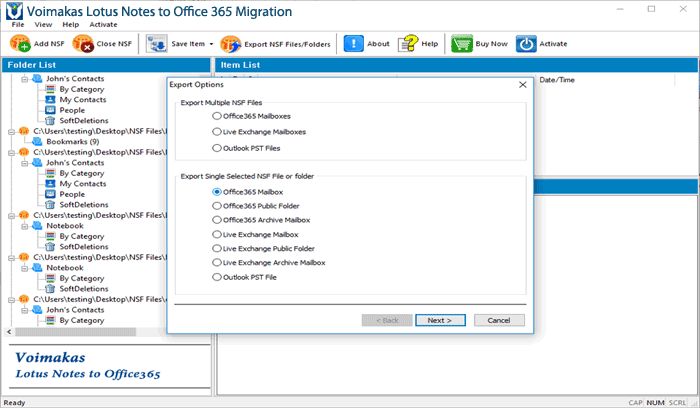Image resolution: width=700 pixels, height=408 pixels.
Task: Select Live Exchange Mailbox radio option
Action: (217, 234)
